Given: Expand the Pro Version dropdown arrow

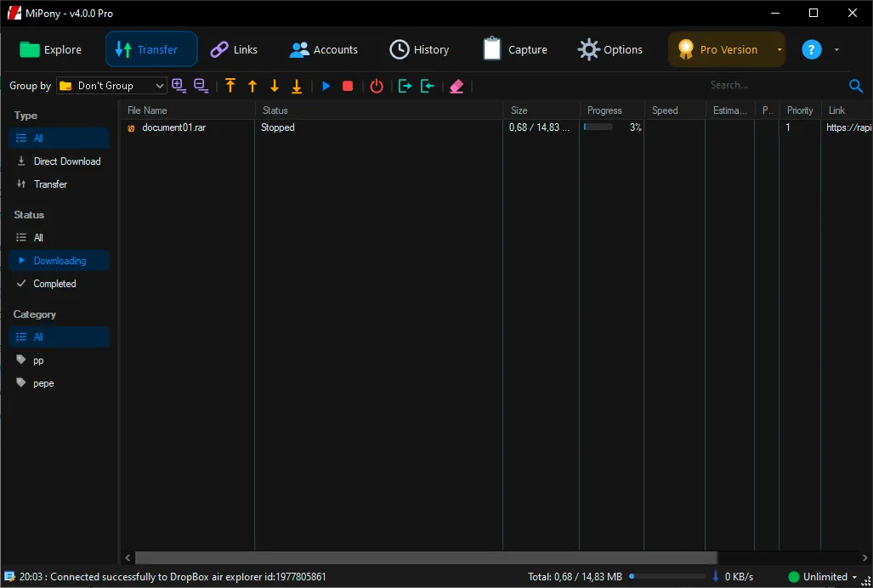Looking at the screenshot, I should tap(779, 49).
